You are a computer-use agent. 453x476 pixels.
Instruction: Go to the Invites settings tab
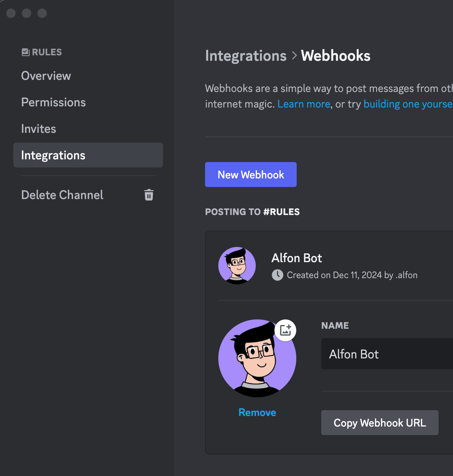(39, 129)
